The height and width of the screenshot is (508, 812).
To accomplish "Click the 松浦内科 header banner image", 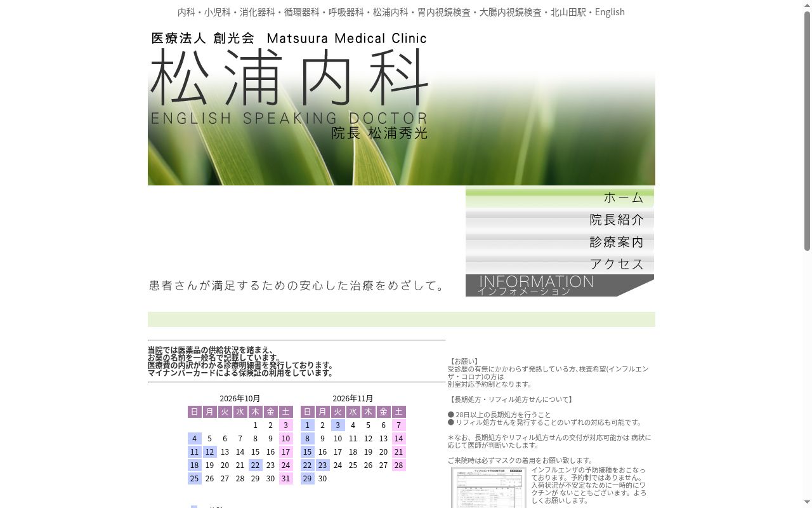I will (401, 106).
